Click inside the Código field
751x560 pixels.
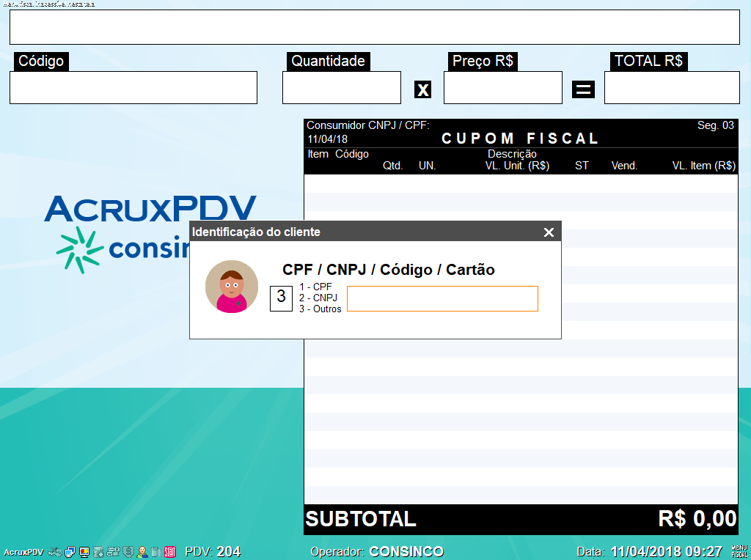point(132,87)
